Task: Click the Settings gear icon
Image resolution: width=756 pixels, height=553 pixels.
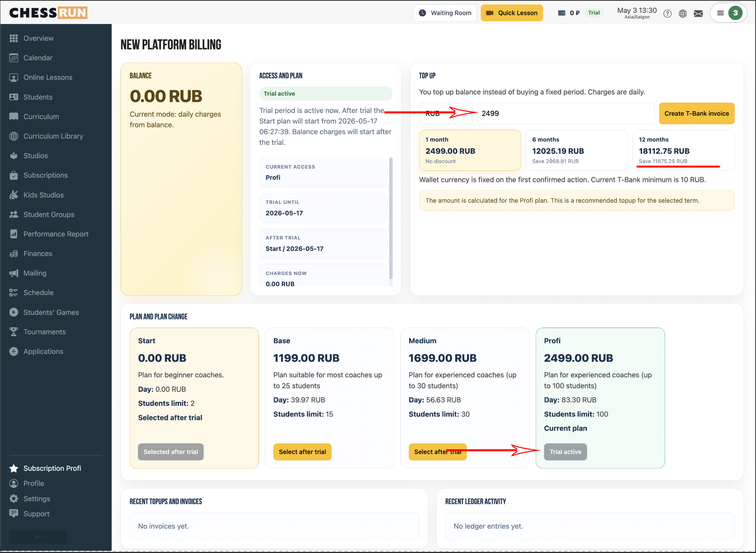Action: [14, 499]
